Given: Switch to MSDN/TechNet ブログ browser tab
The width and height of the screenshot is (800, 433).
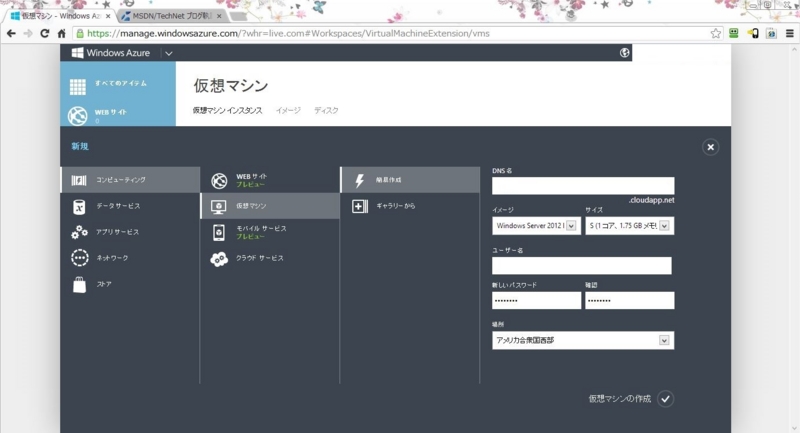Looking at the screenshot, I should pyautogui.click(x=172, y=16).
